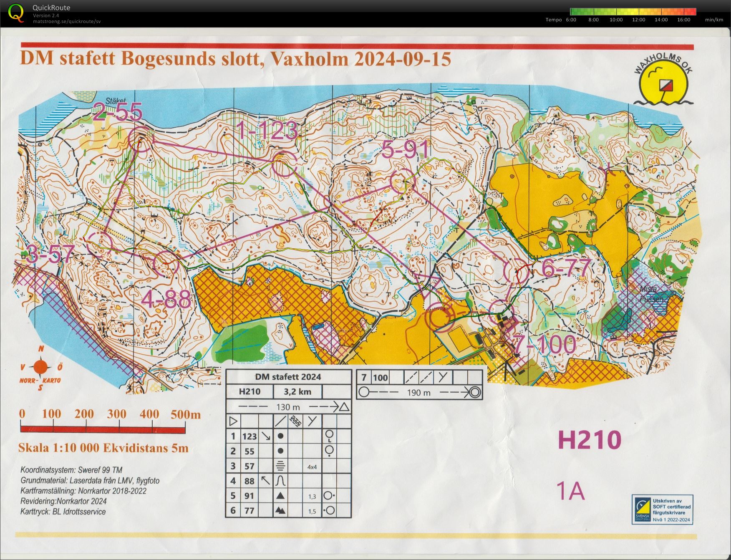Click the Tempo color gradient scale
The height and width of the screenshot is (560, 731).
pos(633,12)
